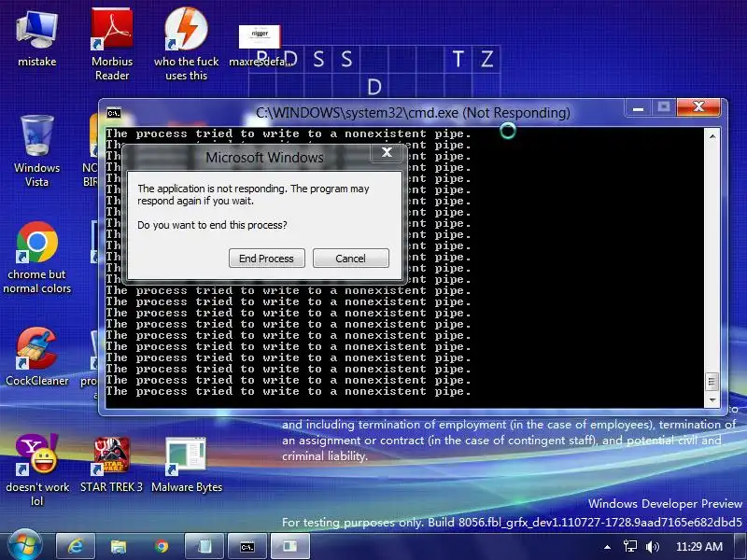Launch Internet Explorer from the taskbar
Viewport: 747px width, 560px height.
click(x=76, y=546)
